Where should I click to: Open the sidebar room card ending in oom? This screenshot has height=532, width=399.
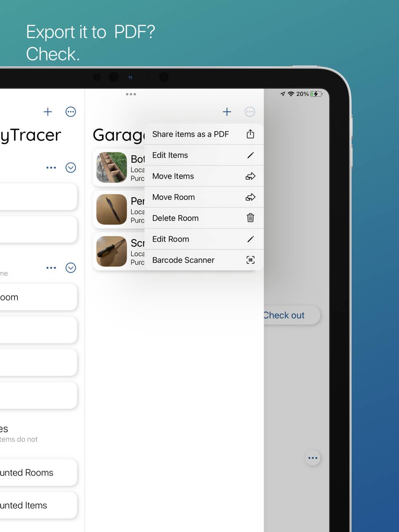click(38, 297)
